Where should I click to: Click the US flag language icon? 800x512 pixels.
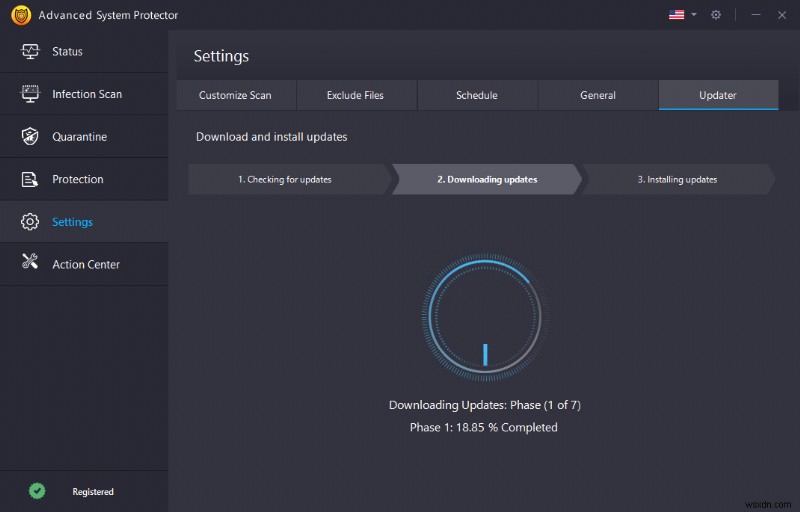(x=677, y=15)
